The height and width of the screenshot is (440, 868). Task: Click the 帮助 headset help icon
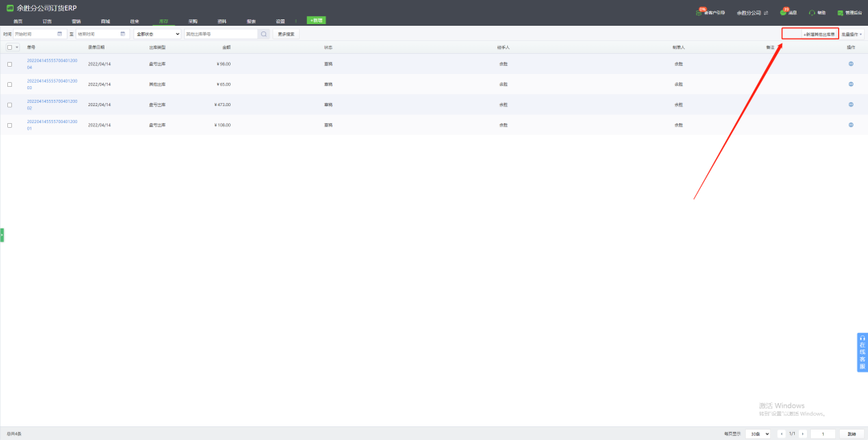[x=812, y=13]
